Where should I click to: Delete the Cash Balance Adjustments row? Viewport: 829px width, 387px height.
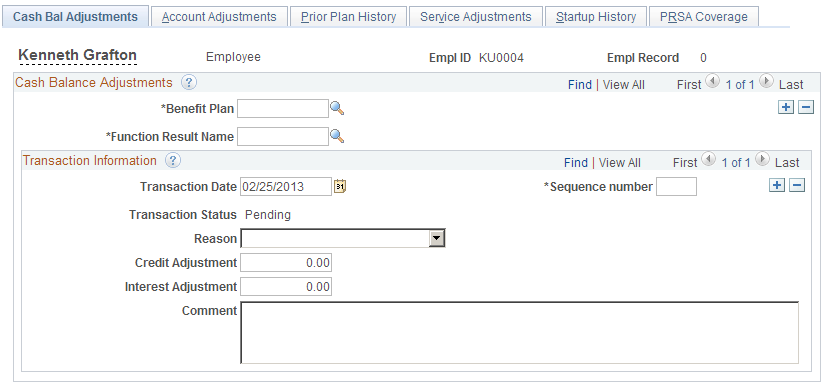[806, 107]
